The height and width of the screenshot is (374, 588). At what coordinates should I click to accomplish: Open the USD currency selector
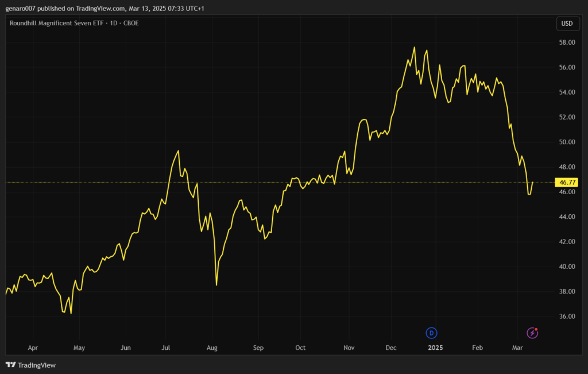[x=566, y=24]
